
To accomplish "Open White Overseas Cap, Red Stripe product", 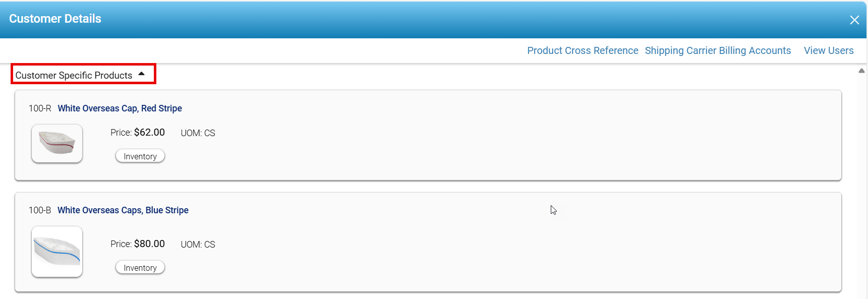I will (x=120, y=108).
